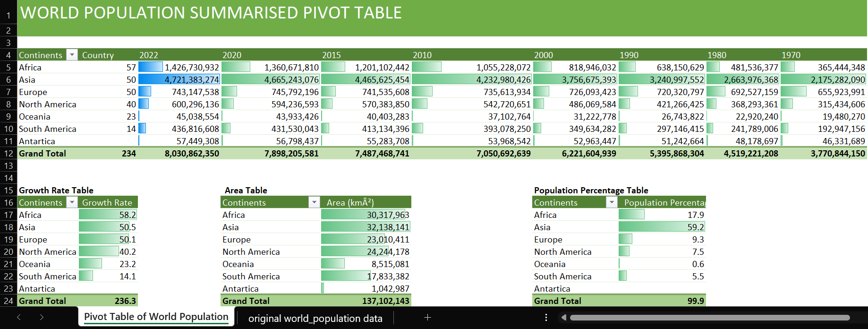The width and height of the screenshot is (868, 329).
Task: Select Asia's 59.2 population percentage cell
Action: (x=662, y=227)
